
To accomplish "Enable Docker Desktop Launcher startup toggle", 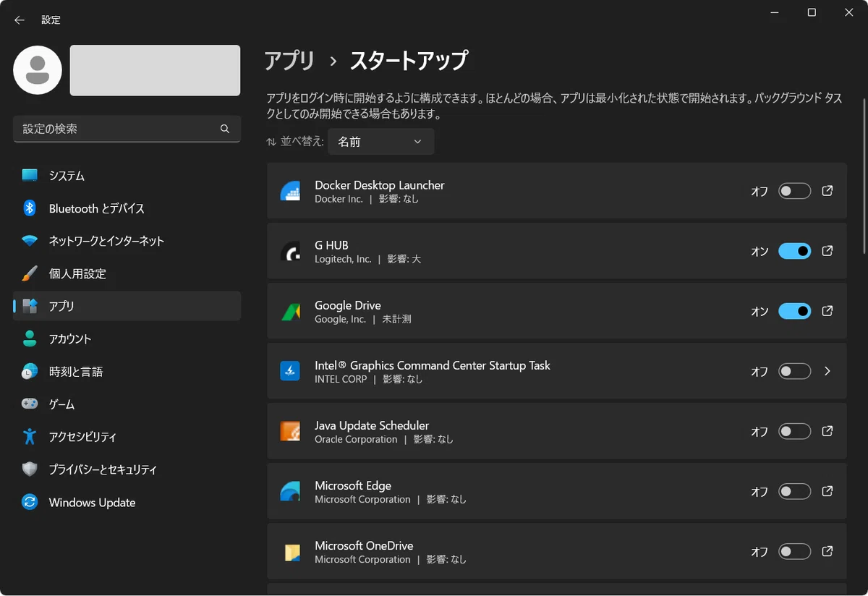I will pyautogui.click(x=794, y=191).
